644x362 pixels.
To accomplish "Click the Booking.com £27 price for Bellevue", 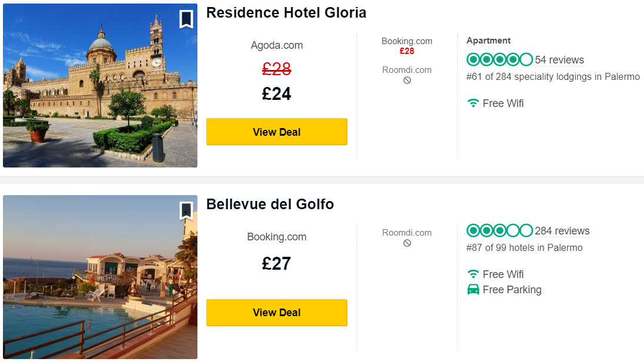I will [x=277, y=263].
